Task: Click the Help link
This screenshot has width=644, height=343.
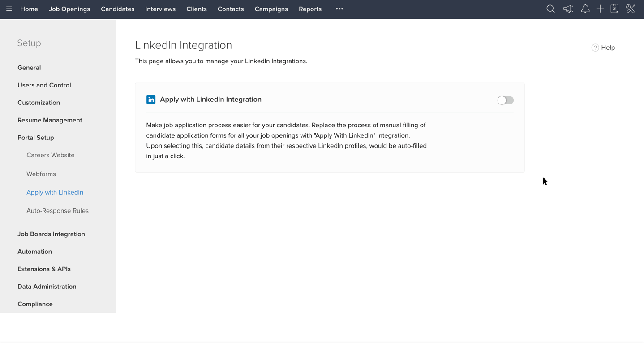Action: [x=603, y=48]
